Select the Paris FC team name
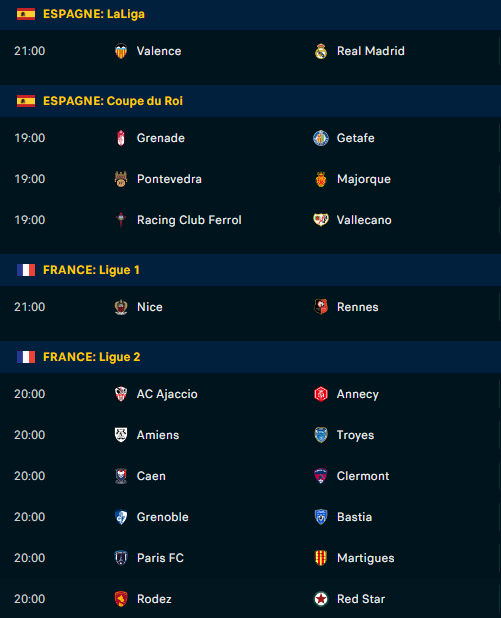This screenshot has width=501, height=618. (x=160, y=558)
